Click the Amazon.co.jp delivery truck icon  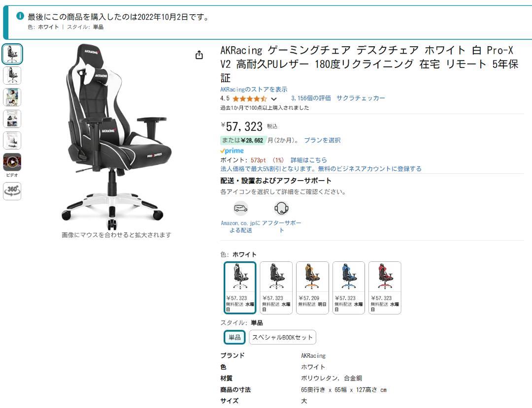(x=241, y=208)
